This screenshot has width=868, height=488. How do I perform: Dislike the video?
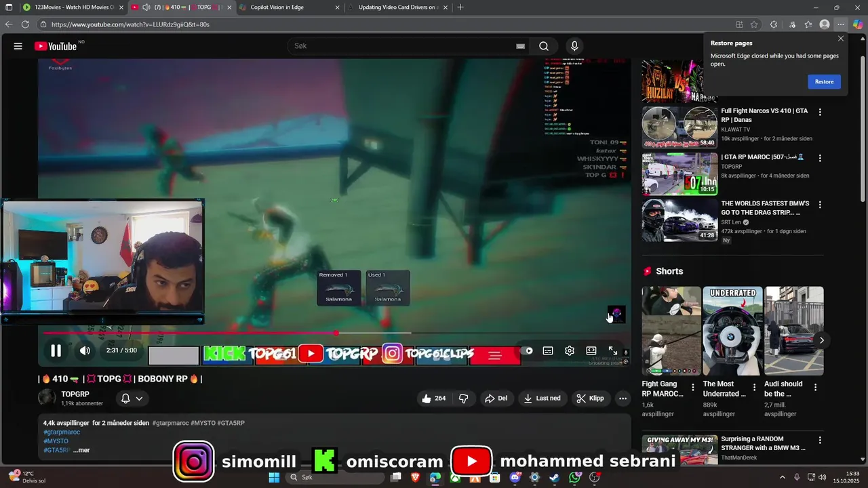click(x=464, y=398)
